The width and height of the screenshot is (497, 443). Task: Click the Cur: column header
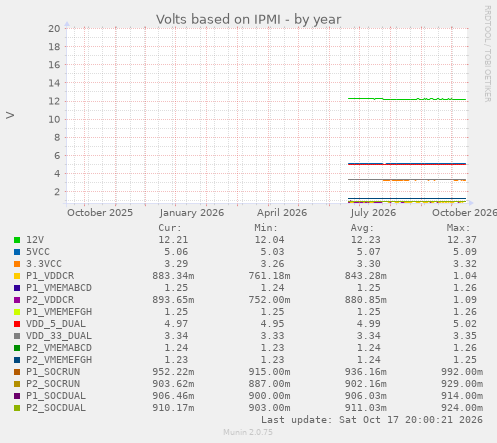170,228
